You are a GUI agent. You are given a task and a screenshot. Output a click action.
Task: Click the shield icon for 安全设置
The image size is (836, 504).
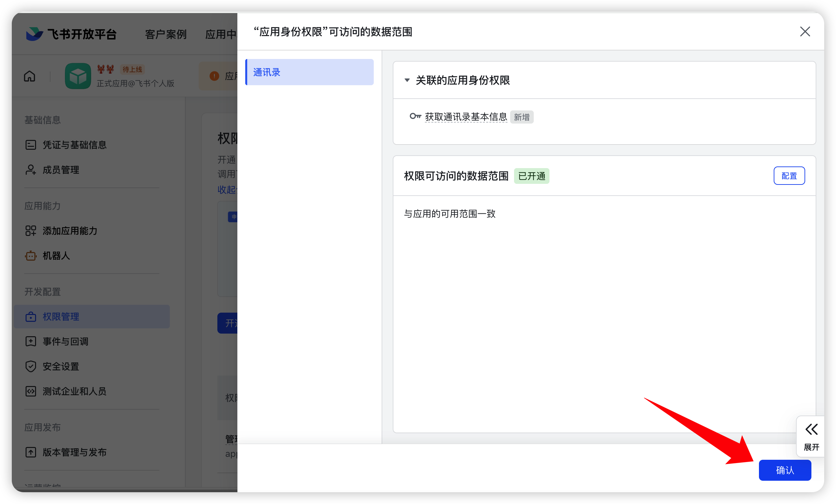coord(30,366)
